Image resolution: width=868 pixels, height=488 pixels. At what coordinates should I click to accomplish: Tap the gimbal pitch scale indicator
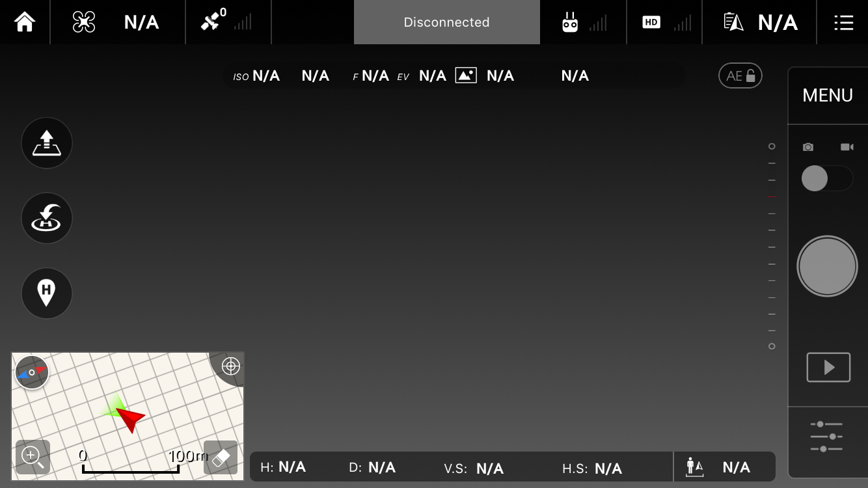(x=772, y=247)
